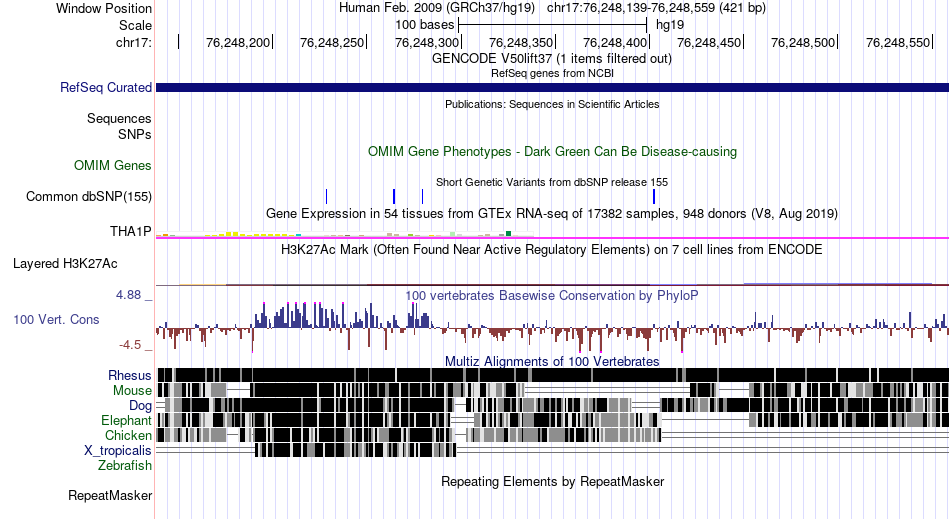
Task: Select the Mouse species label
Action: coord(132,391)
